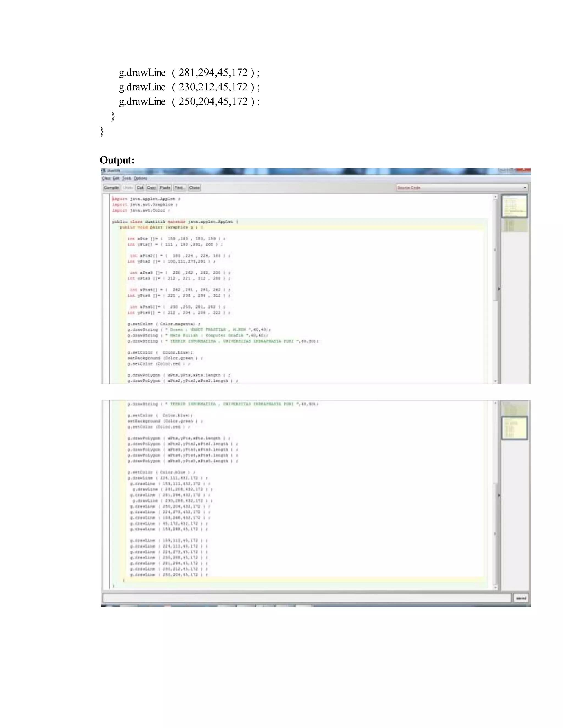This screenshot has height=728, width=563.
Task: Open the Tools menu
Action: coord(126,178)
